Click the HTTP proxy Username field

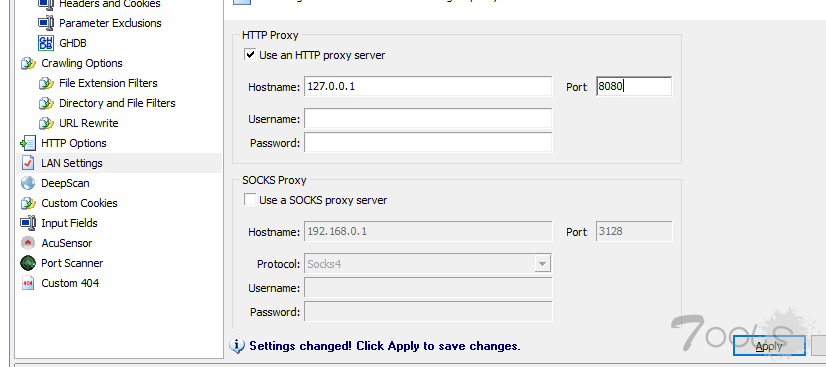tap(428, 118)
